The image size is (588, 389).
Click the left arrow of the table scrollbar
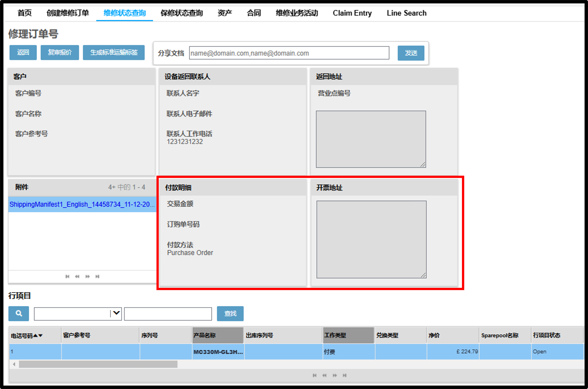[x=14, y=364]
